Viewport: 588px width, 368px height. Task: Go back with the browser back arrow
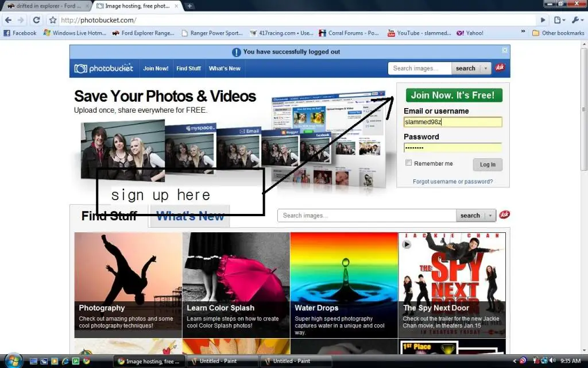[x=8, y=20]
